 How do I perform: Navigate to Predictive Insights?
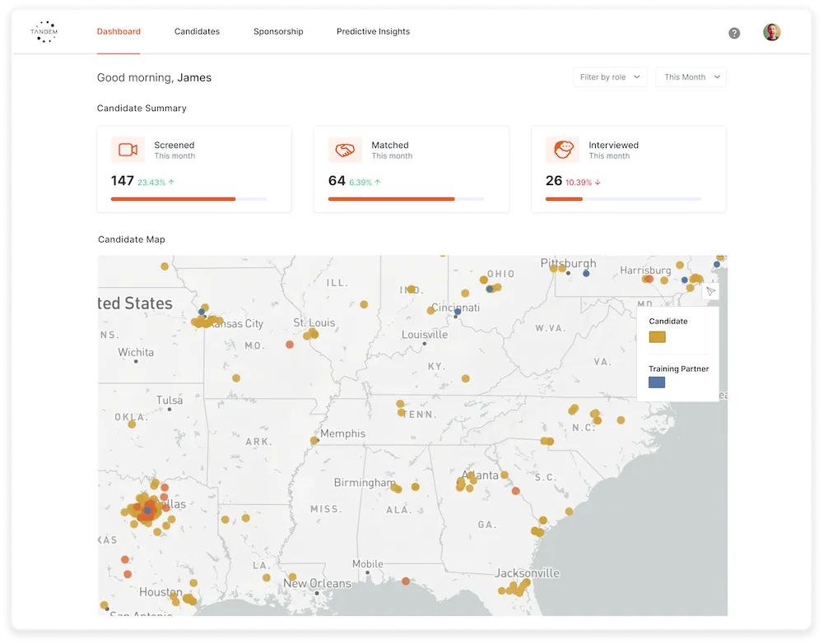(373, 31)
